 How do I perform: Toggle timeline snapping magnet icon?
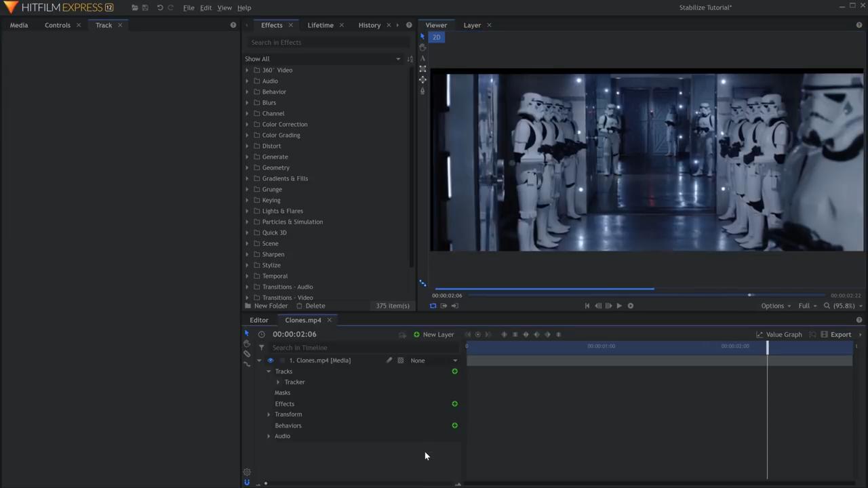tap(247, 483)
